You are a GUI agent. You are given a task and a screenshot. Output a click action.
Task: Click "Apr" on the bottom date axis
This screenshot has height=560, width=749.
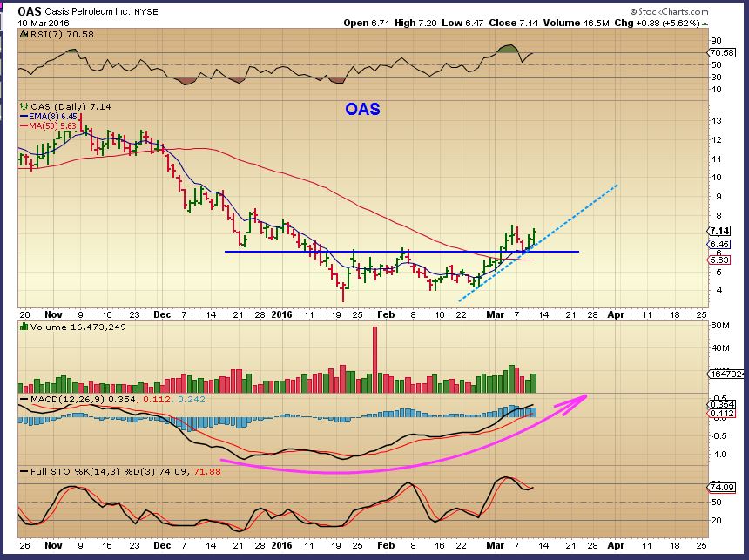616,545
